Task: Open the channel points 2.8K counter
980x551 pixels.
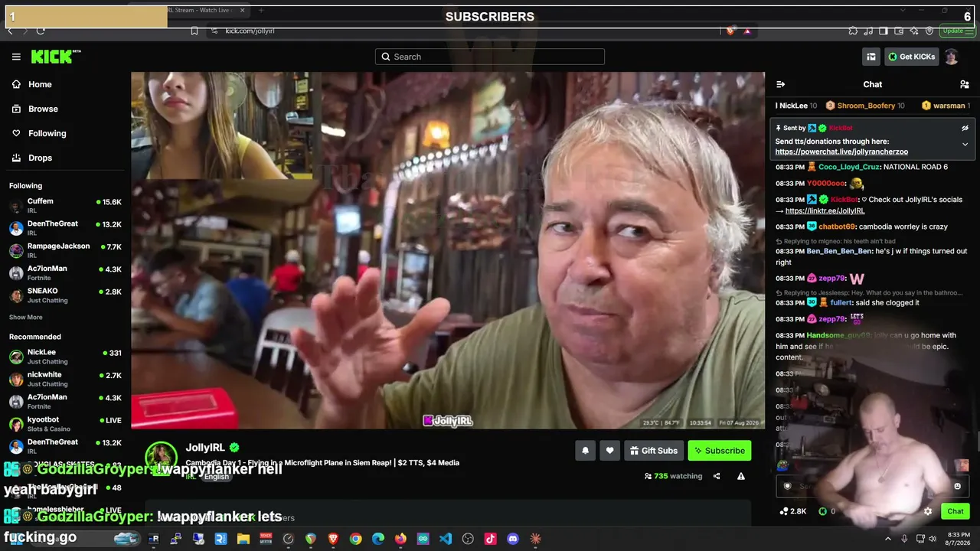Action: point(792,511)
